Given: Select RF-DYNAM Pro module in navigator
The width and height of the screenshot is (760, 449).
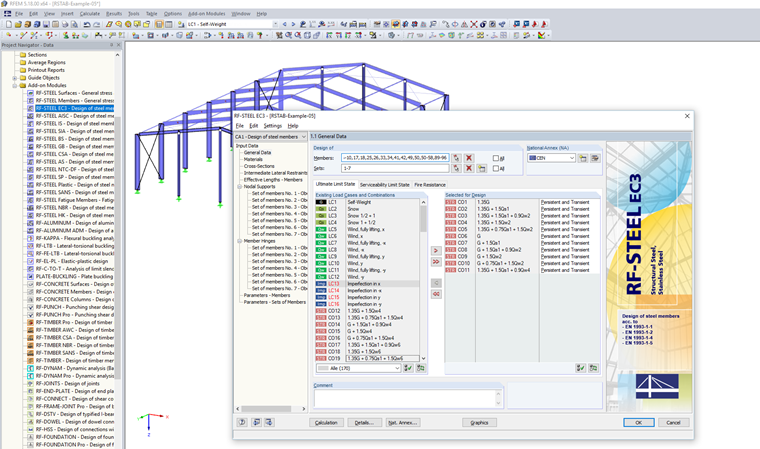Looking at the screenshot, I should pos(75,376).
